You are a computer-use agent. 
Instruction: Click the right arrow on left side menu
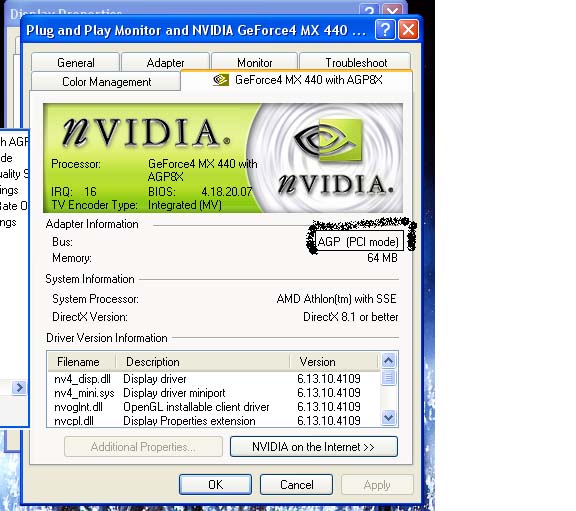19,387
